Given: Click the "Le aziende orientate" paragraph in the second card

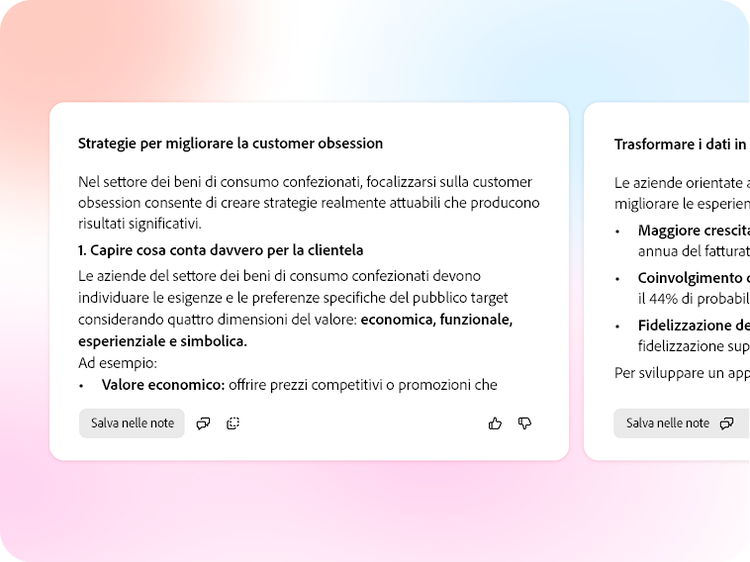Looking at the screenshot, I should [x=681, y=183].
